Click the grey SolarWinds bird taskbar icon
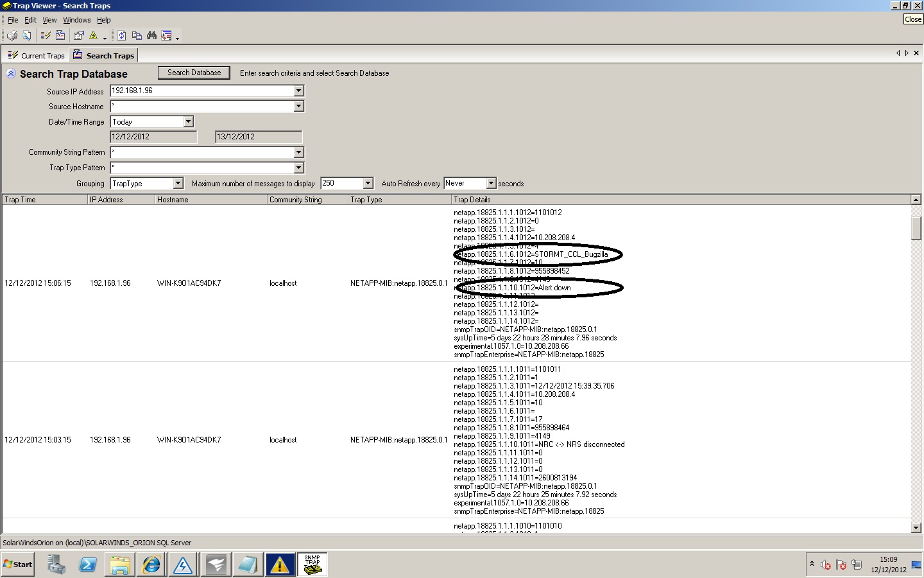 coord(216,565)
